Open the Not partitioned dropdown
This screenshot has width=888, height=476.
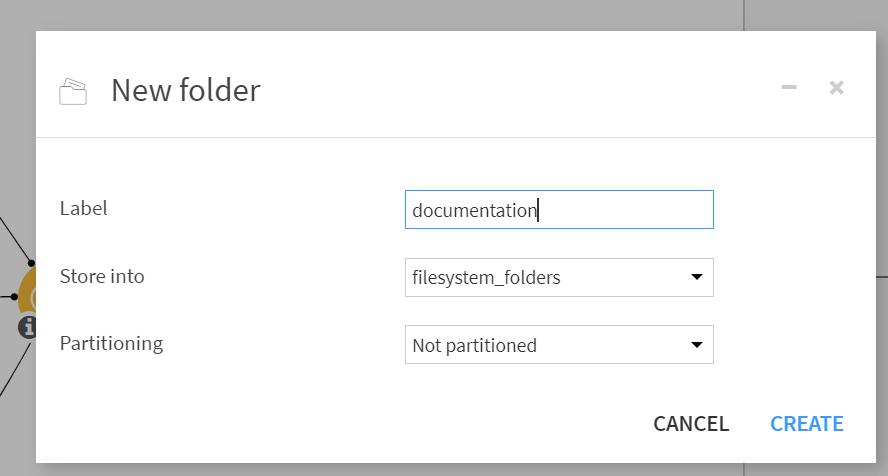coord(559,345)
